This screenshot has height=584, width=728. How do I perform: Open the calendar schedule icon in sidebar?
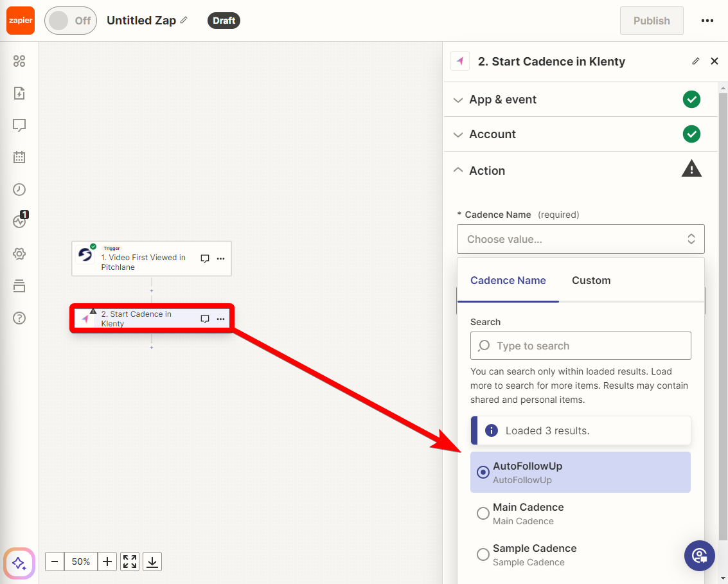point(19,157)
